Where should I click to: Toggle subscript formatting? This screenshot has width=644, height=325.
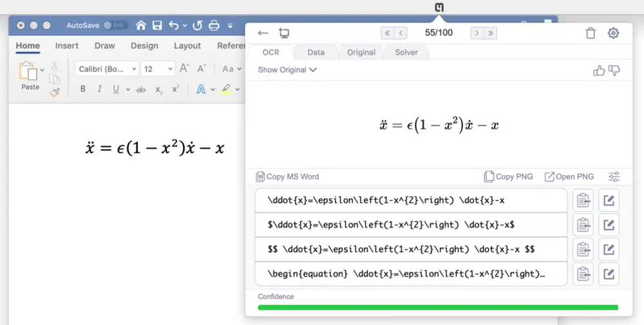[x=158, y=89]
